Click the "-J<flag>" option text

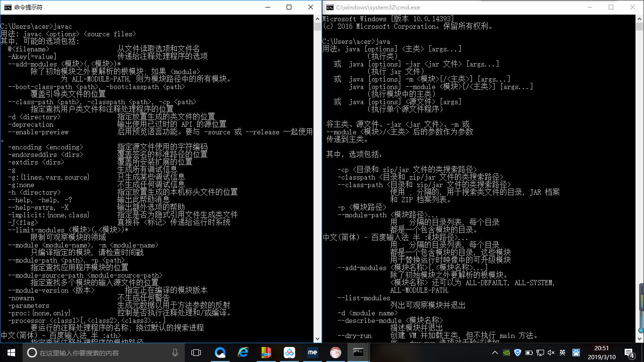[x=23, y=223]
